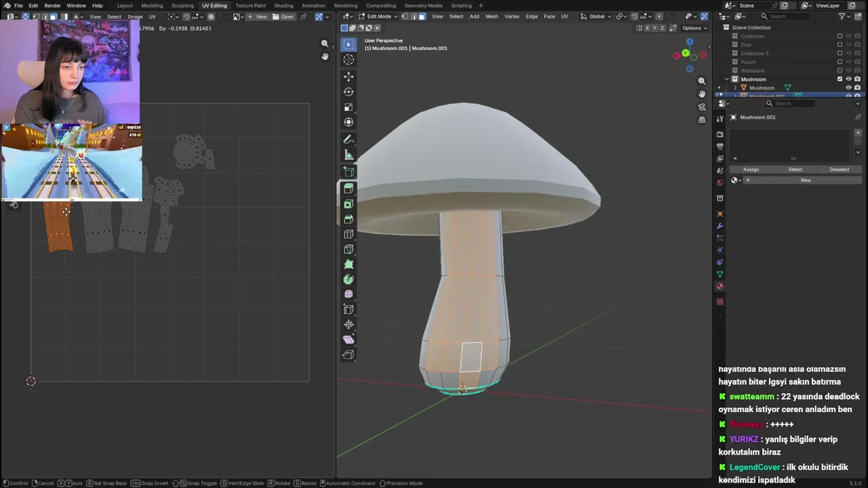Select the Inset Faces tool

click(349, 204)
